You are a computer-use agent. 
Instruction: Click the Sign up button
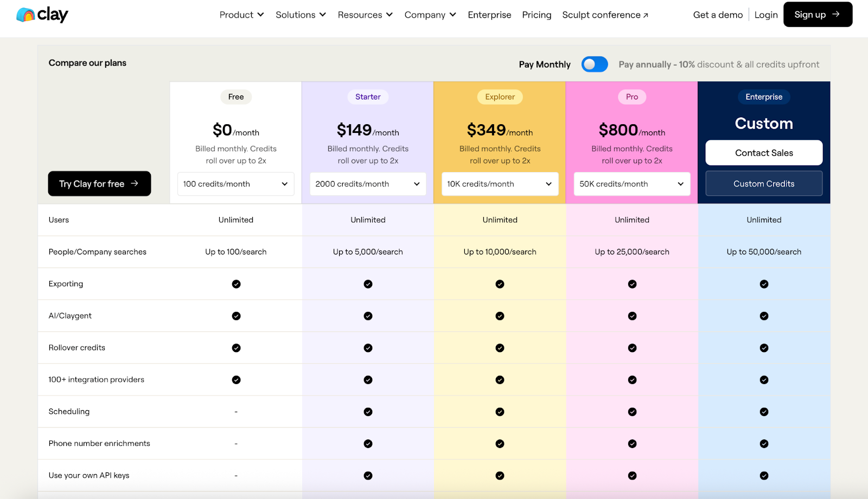pyautogui.click(x=818, y=15)
